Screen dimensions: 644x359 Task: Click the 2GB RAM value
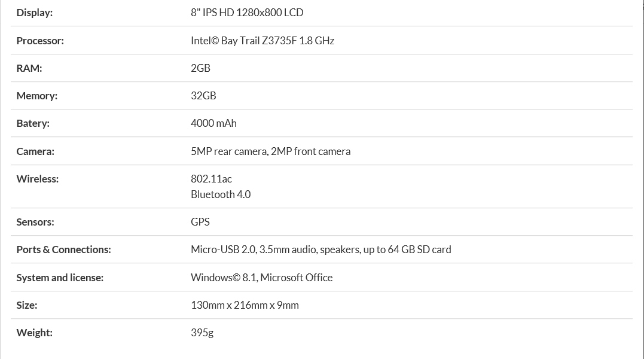coord(200,68)
